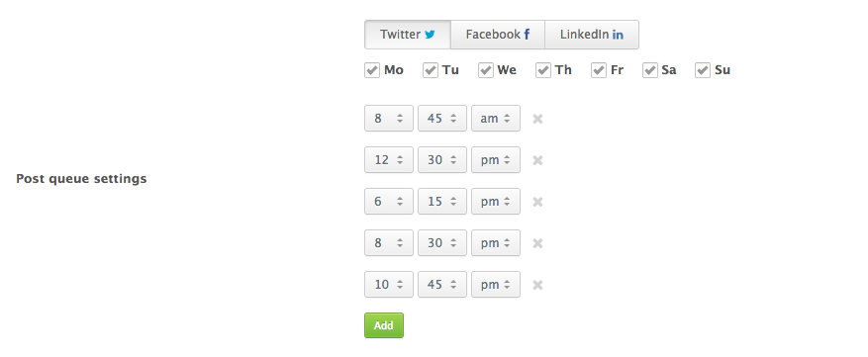Open the hour dropdown showing 10
This screenshot has height=357, width=868.
click(389, 285)
